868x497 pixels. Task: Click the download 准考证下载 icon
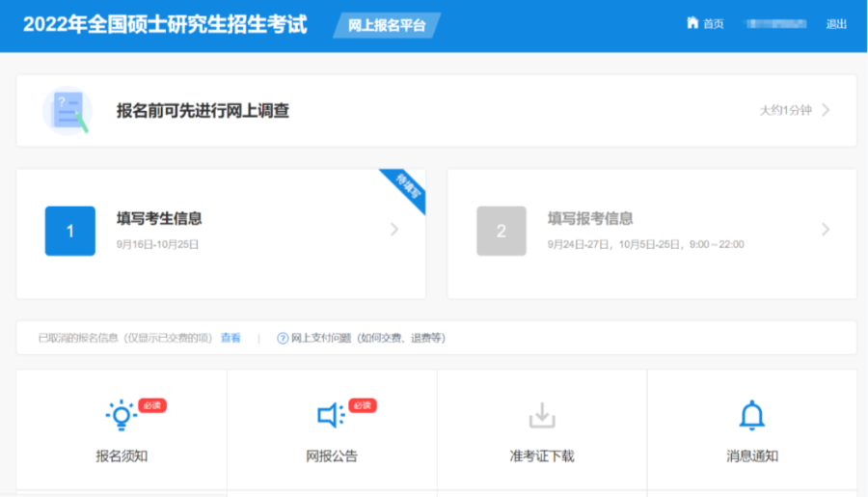(x=542, y=415)
